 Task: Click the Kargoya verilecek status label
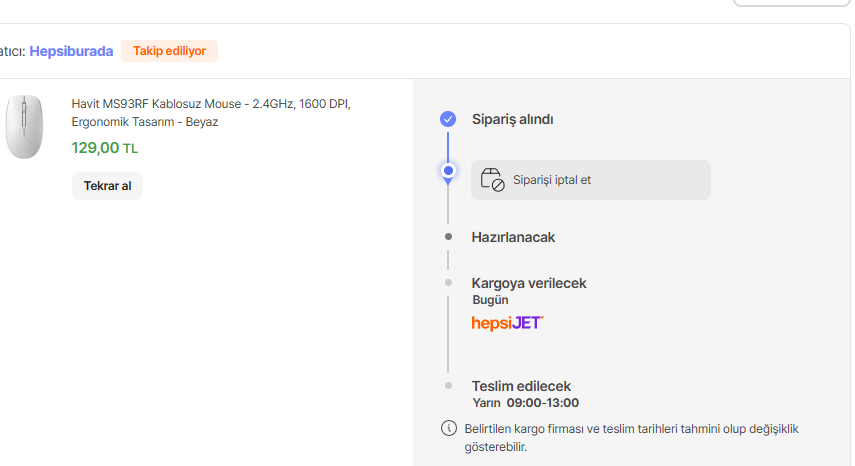click(x=529, y=283)
